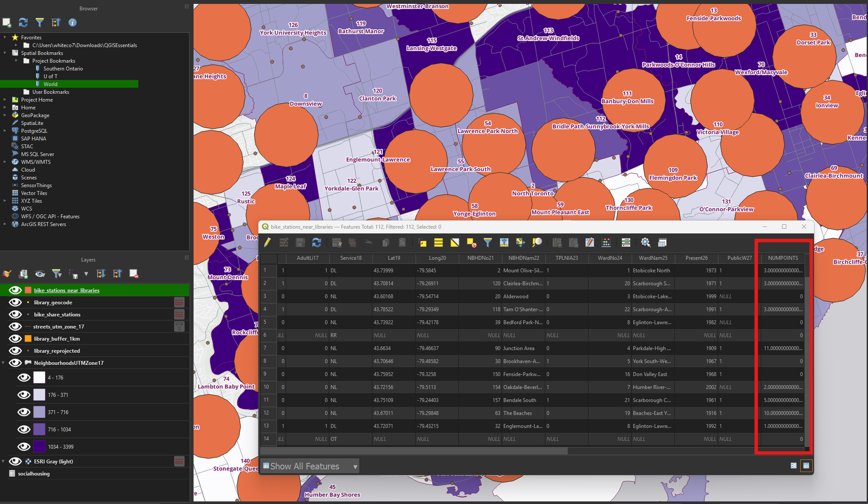
Task: Toggle visibility of library_buffer_1km layer
Action: click(x=15, y=338)
